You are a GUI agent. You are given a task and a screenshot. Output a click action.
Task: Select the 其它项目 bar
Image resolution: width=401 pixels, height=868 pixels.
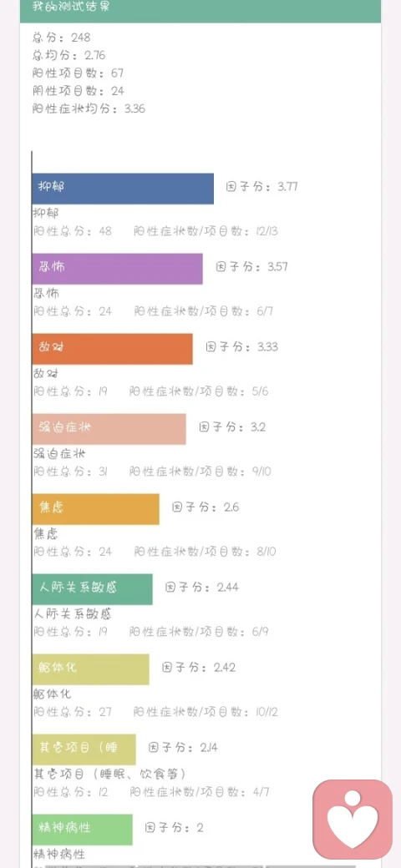(x=84, y=749)
